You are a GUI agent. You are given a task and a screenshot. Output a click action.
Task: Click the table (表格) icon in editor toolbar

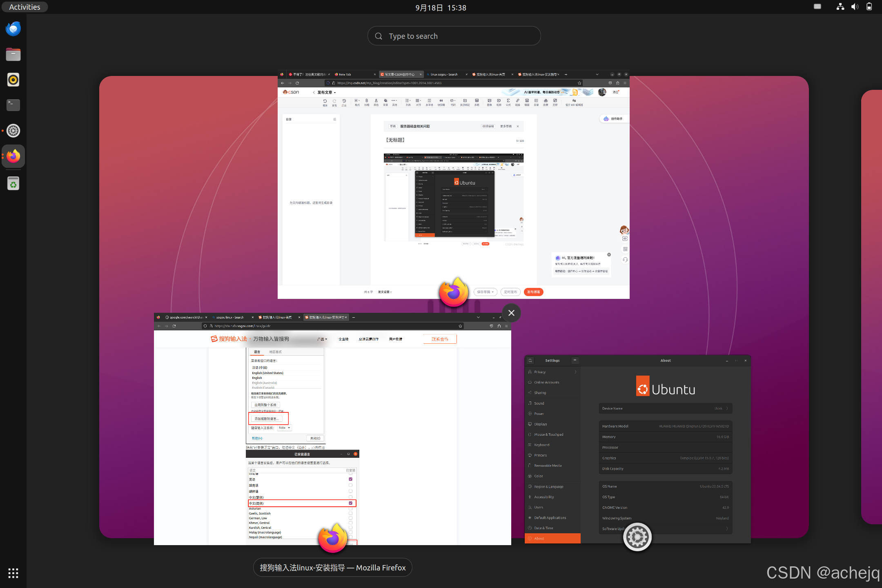pyautogui.click(x=477, y=101)
